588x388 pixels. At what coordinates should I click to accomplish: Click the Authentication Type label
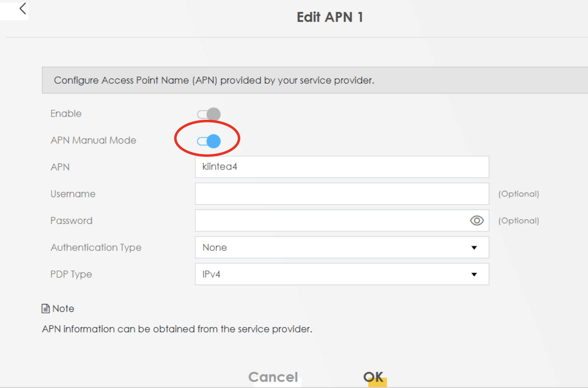pyautogui.click(x=96, y=248)
